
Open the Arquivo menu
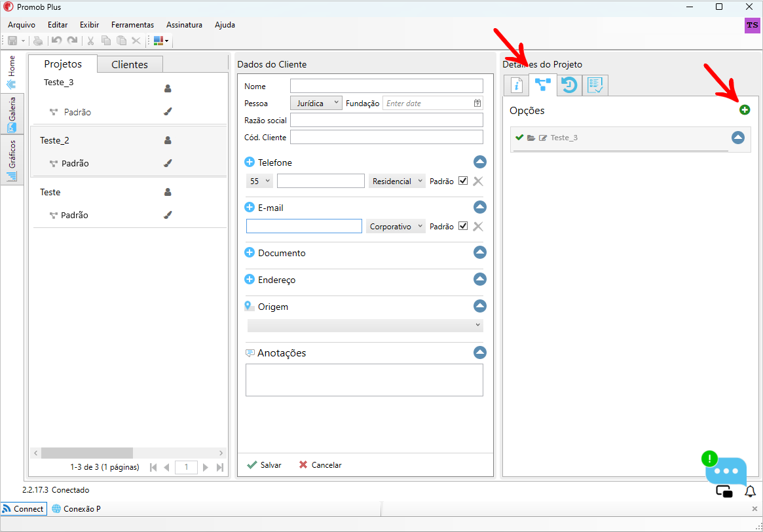pos(22,25)
